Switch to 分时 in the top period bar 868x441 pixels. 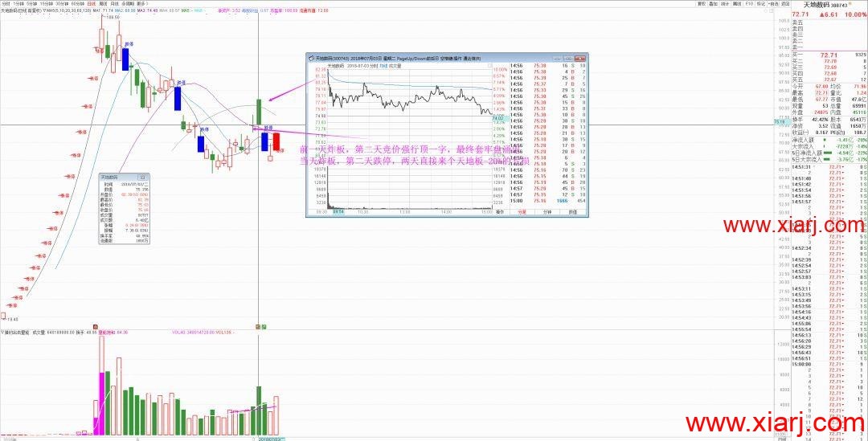(x=5, y=3)
